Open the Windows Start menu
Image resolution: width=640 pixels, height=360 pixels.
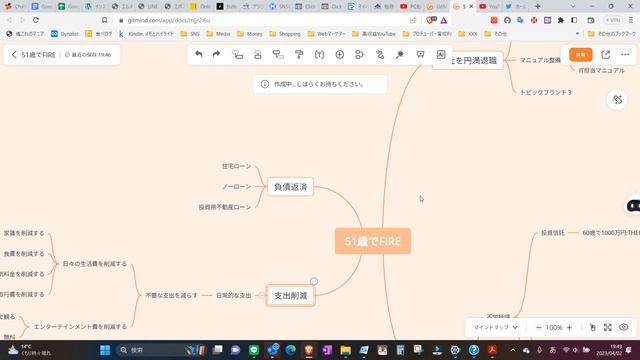click(105, 350)
